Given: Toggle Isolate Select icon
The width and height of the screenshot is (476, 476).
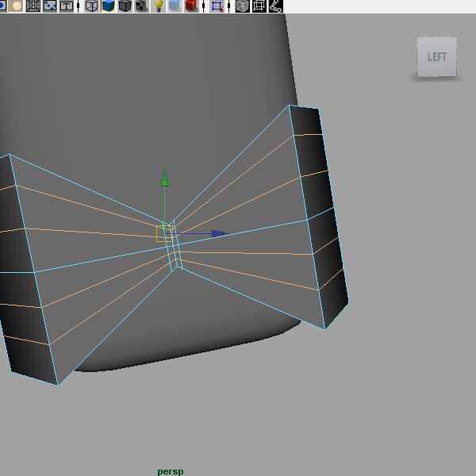Looking at the screenshot, I should pyautogui.click(x=217, y=6).
